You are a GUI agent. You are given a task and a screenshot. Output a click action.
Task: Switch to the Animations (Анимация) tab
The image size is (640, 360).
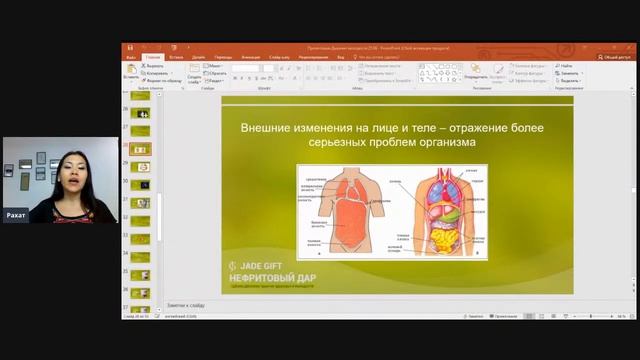coord(251,58)
